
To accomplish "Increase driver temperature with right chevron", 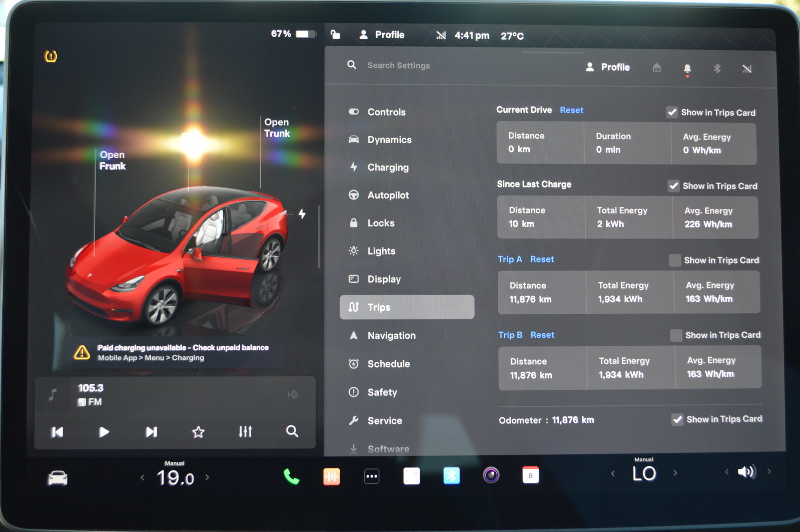I will coord(208,478).
